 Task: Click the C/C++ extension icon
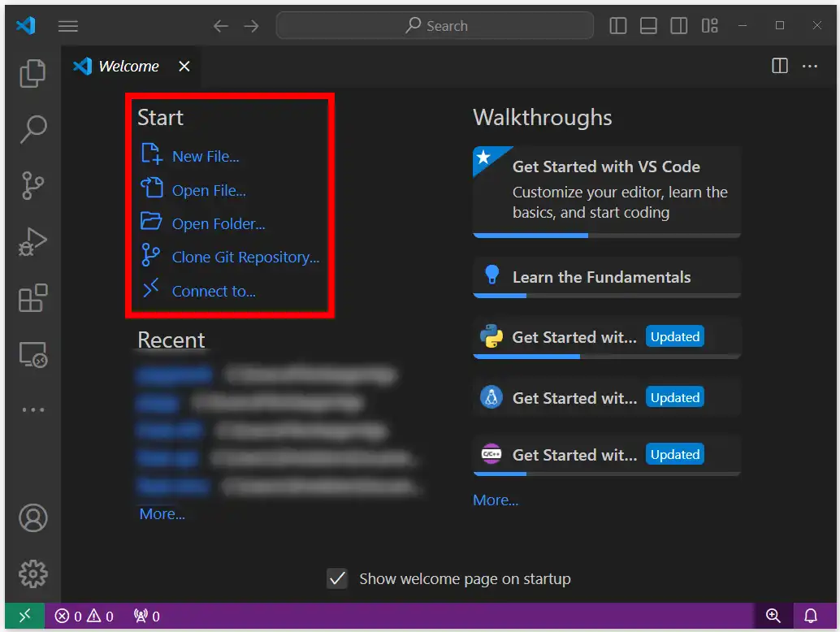tap(491, 454)
